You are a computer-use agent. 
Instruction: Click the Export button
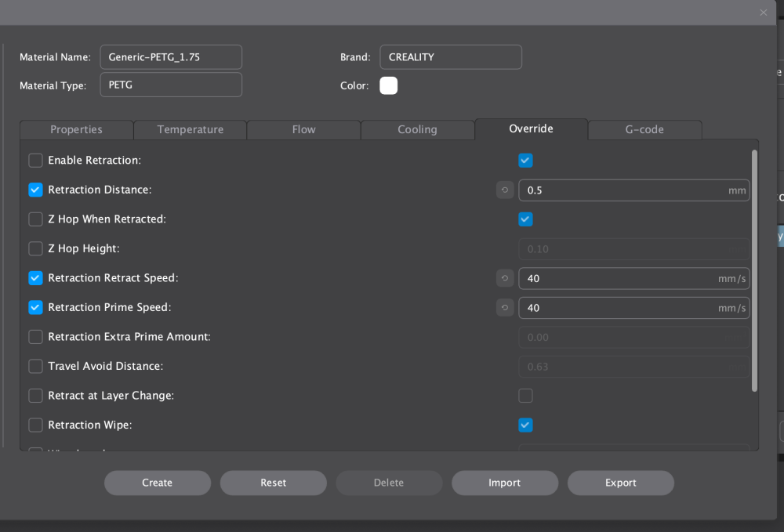click(x=620, y=483)
